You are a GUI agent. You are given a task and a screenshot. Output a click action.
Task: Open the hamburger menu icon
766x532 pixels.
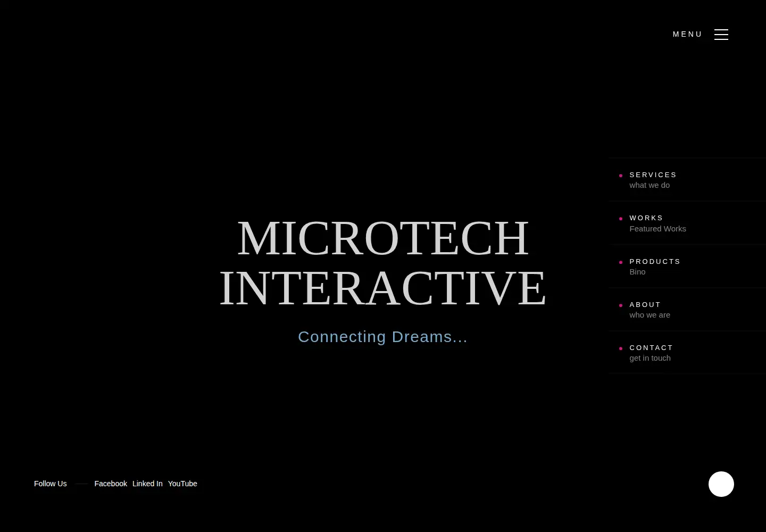pos(721,35)
